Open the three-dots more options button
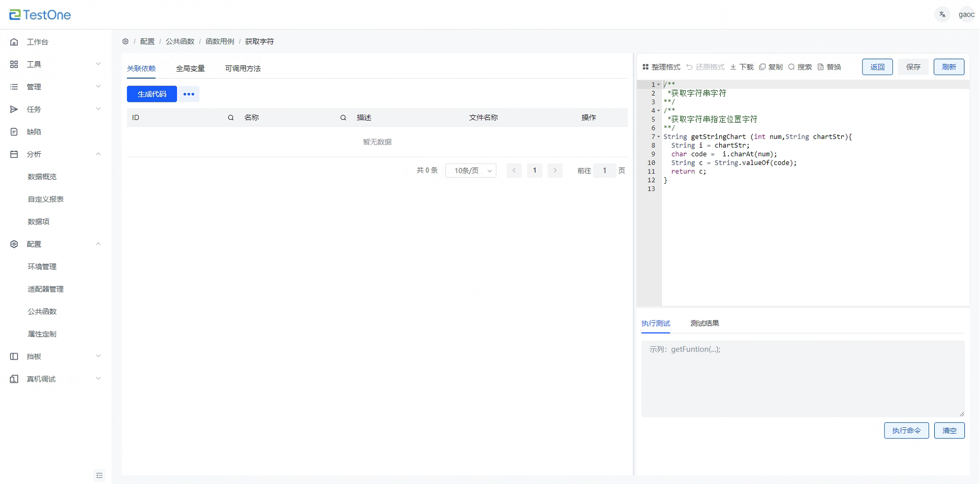The height and width of the screenshot is (484, 980). (x=189, y=94)
